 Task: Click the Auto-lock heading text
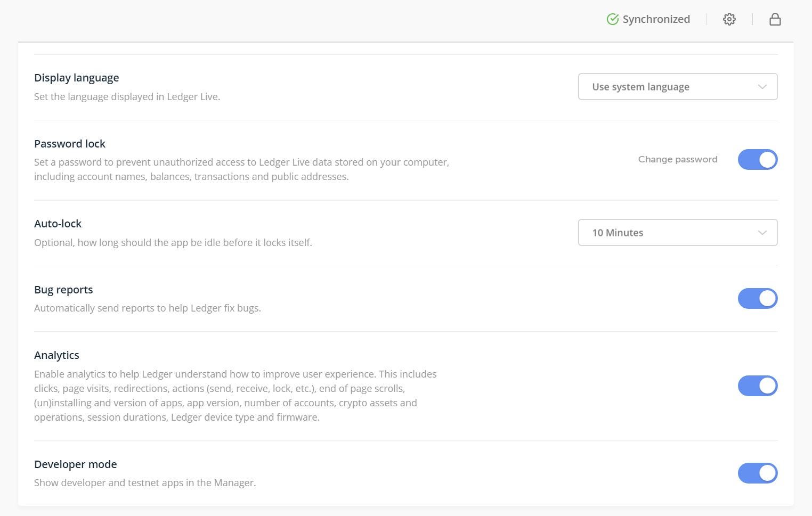click(x=58, y=224)
